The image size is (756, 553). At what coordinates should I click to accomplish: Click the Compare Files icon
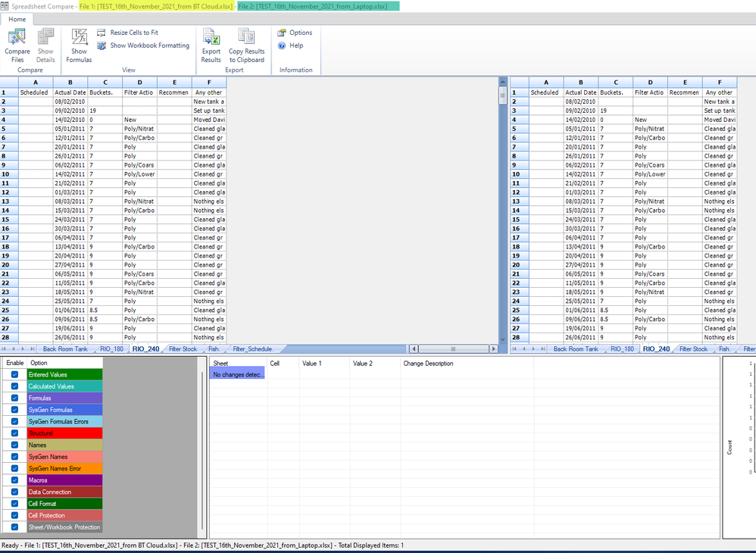(17, 45)
